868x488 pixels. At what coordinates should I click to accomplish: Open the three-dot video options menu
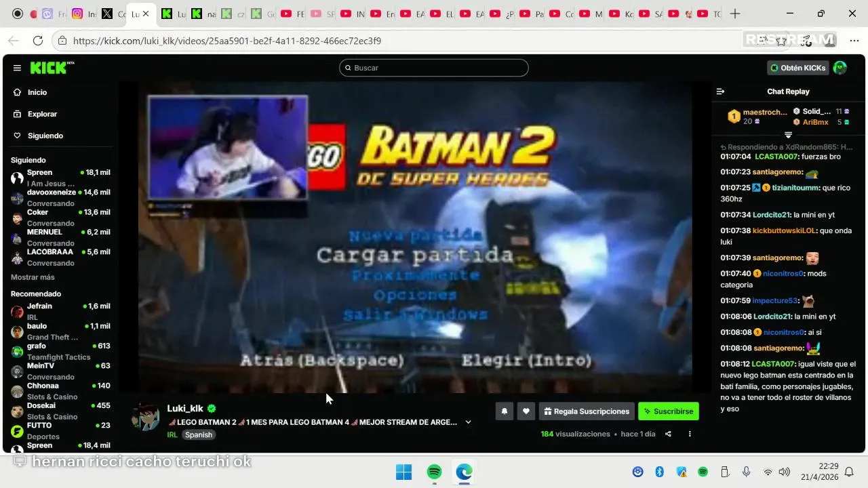pos(690,434)
